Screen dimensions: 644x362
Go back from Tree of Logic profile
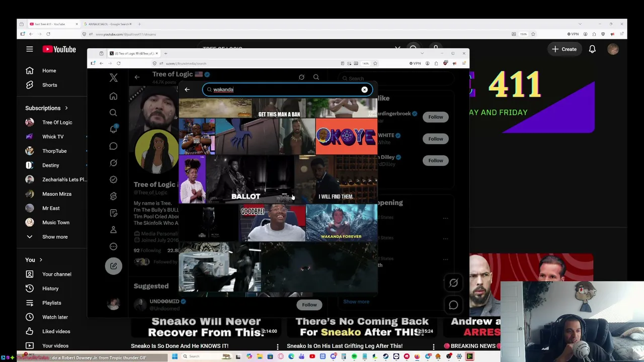137,77
